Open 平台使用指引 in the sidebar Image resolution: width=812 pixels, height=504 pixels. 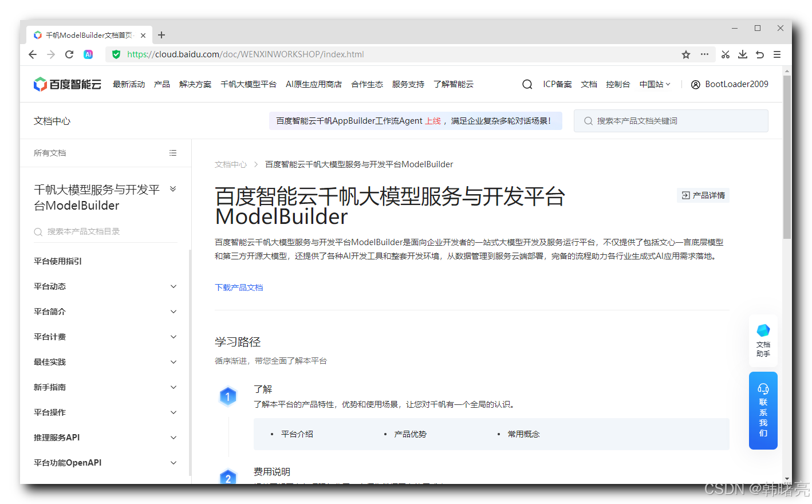(x=58, y=261)
